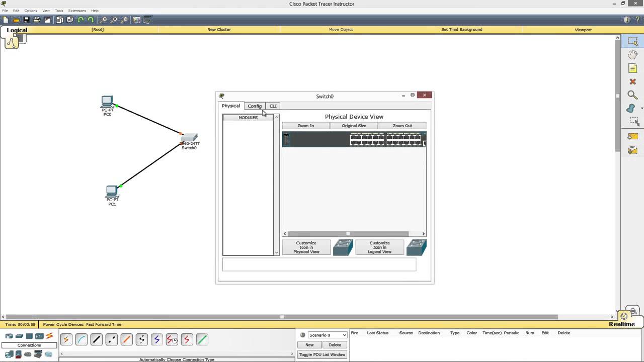Viewport: 644px width, 362px height.
Task: Click Original Size button
Action: 354,126
